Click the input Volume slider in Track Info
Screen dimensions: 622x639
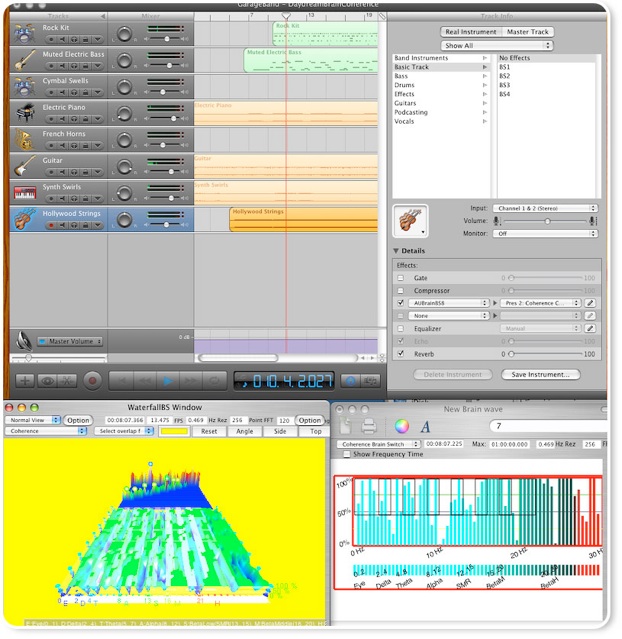pyautogui.click(x=545, y=221)
